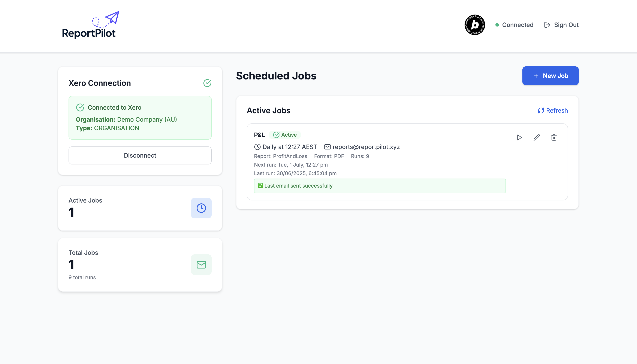
Task: Click the Connected status indicator in header
Action: tap(514, 25)
